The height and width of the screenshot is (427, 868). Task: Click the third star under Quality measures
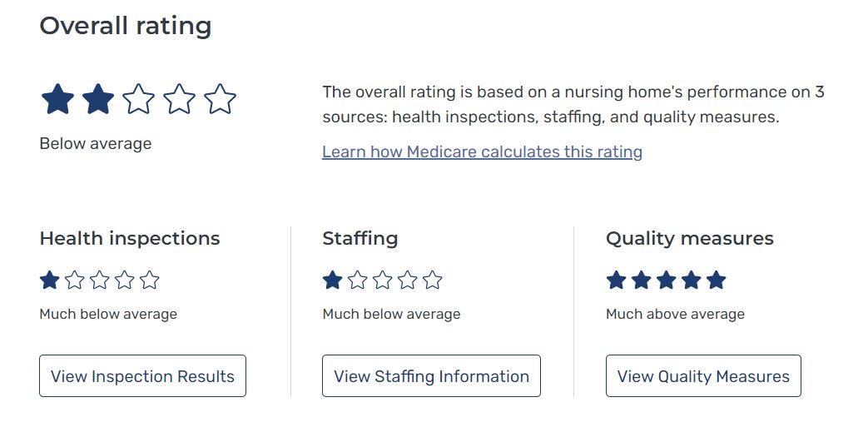coord(666,281)
